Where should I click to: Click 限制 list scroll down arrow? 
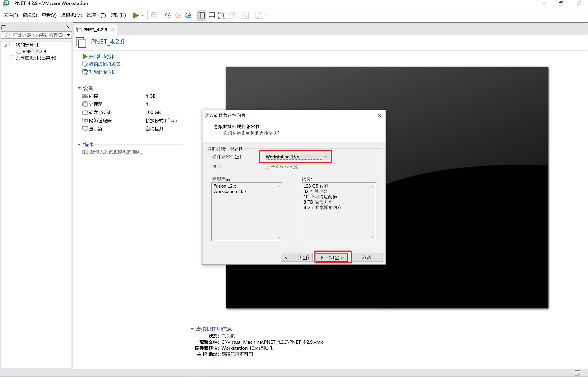coord(372,236)
